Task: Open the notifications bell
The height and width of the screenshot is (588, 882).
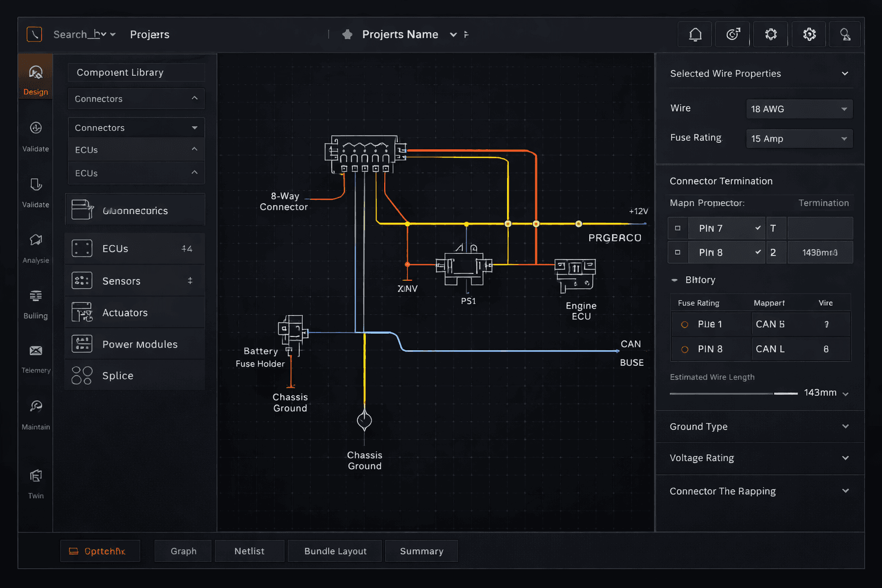Action: coord(694,34)
